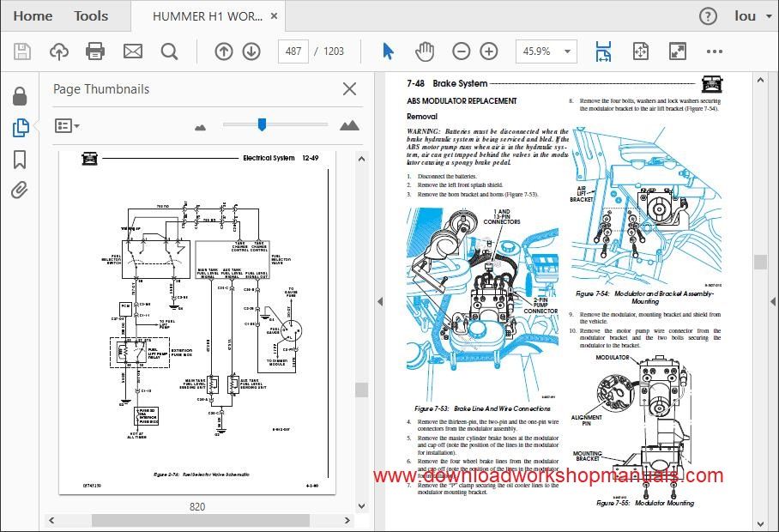Go to next page arrow

251,51
